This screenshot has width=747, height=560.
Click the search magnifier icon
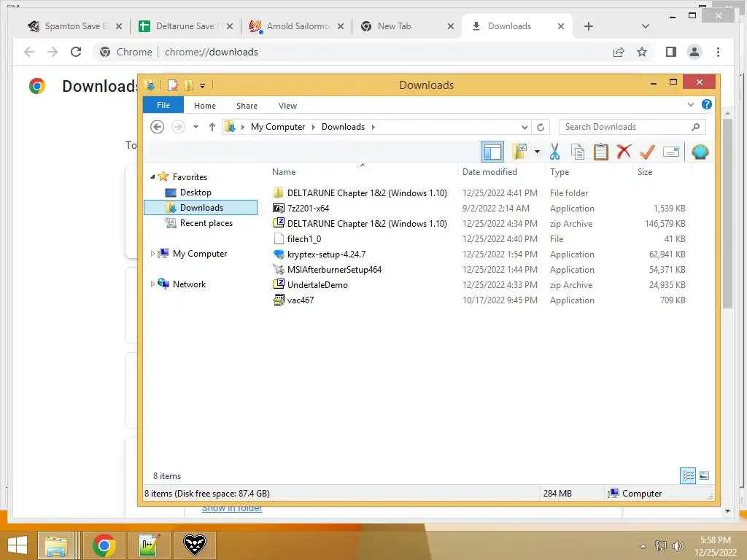pyautogui.click(x=695, y=127)
